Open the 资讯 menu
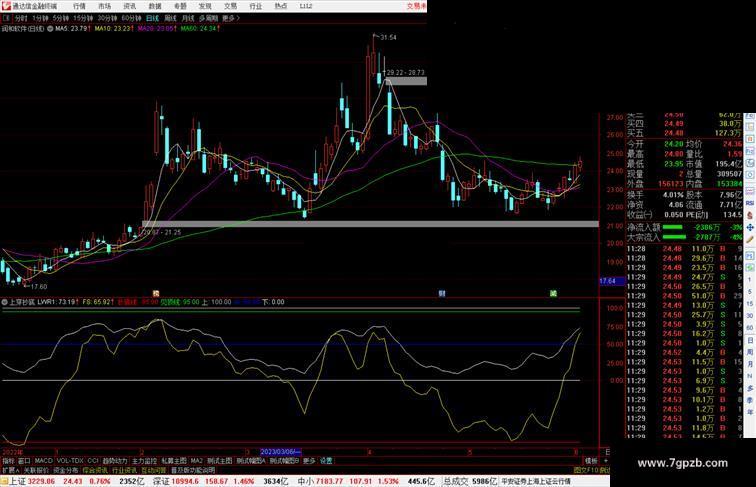 tap(130, 6)
